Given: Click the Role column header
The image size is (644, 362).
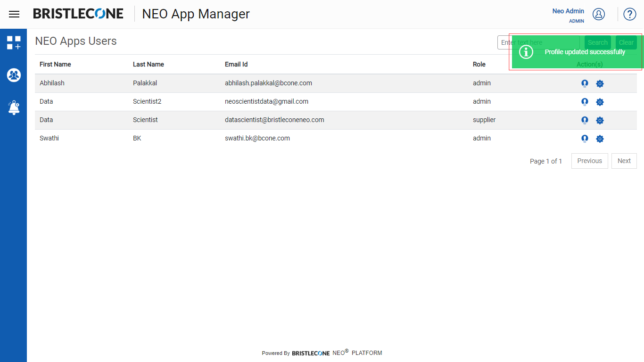Looking at the screenshot, I should [x=479, y=64].
